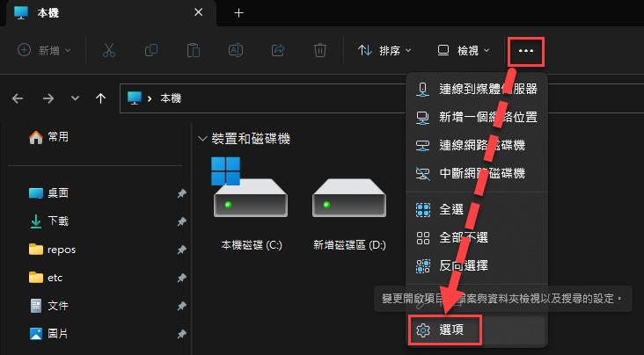This screenshot has height=355, width=644.
Task: Go up one folder level arrow
Action: [101, 98]
